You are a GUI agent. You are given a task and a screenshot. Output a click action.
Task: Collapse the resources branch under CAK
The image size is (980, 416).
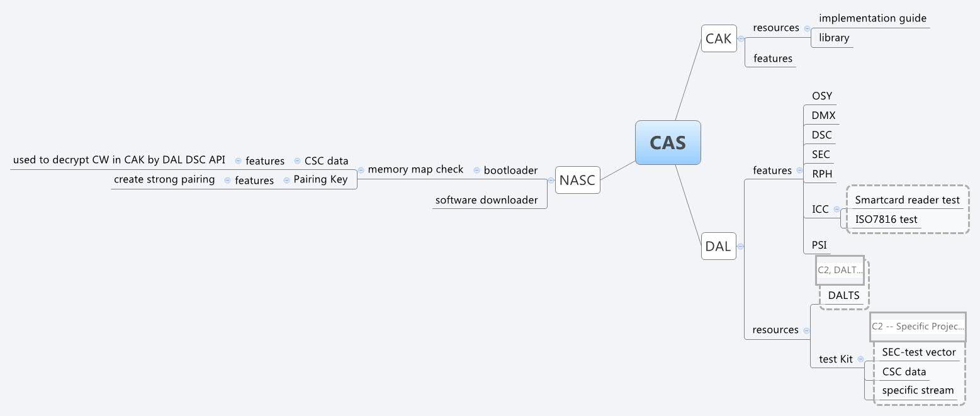coord(807,28)
